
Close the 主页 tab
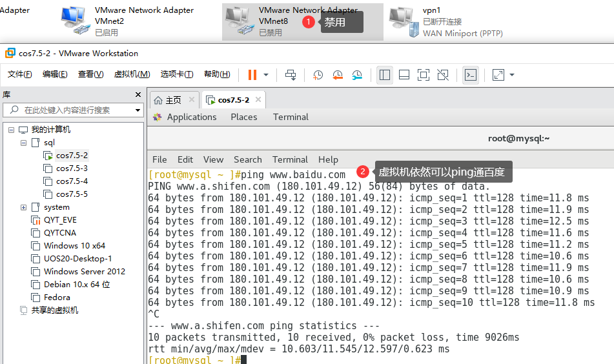tap(192, 100)
